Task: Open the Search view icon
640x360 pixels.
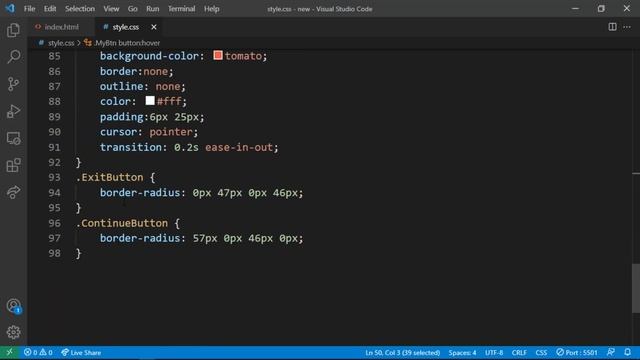Action: click(x=13, y=57)
